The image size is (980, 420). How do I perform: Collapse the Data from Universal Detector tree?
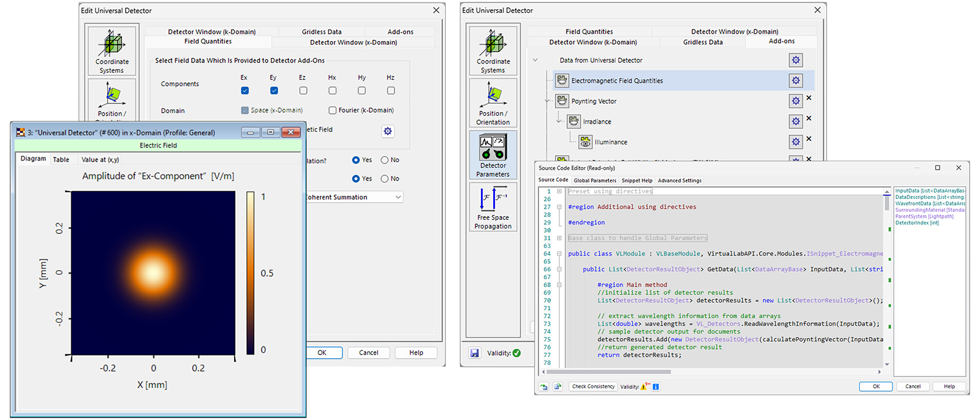[x=535, y=60]
